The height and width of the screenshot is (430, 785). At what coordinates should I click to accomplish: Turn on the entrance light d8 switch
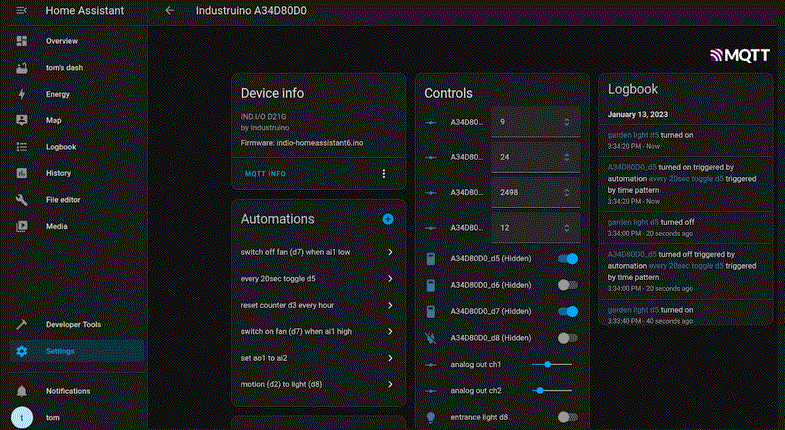[x=567, y=417]
